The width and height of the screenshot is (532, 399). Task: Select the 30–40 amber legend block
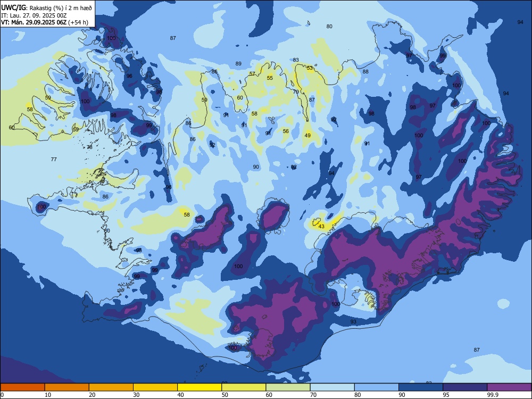click(155, 387)
